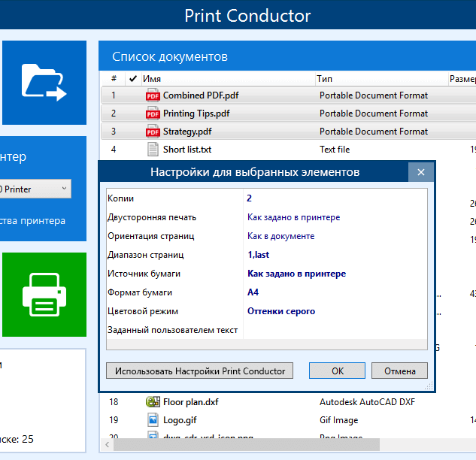Viewport: 476px width, 460px height.
Task: Click the Размер column header
Action: pyautogui.click(x=462, y=79)
